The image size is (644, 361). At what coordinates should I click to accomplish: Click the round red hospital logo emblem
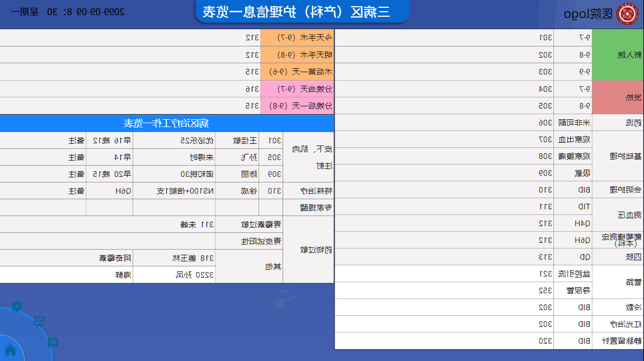point(628,13)
